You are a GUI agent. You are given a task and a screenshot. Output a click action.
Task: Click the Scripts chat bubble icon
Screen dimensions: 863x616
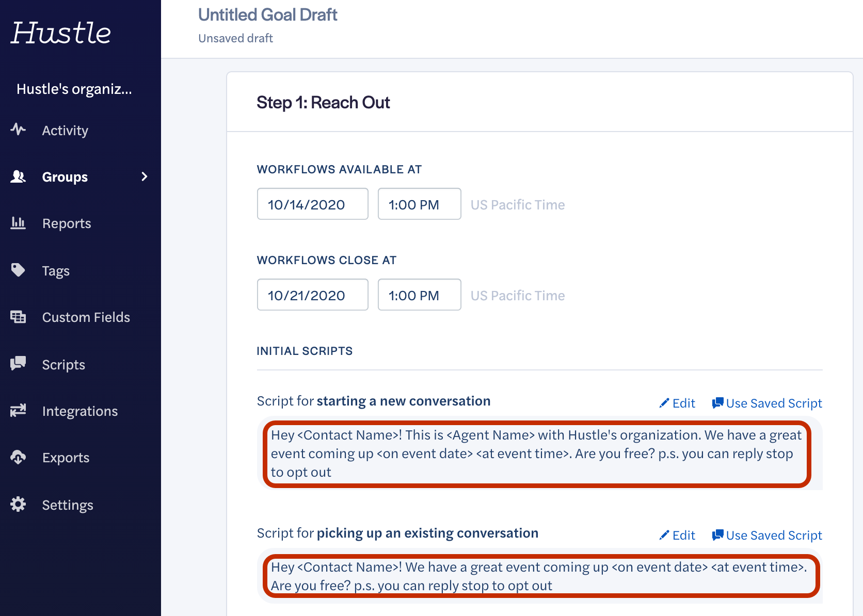[18, 363]
